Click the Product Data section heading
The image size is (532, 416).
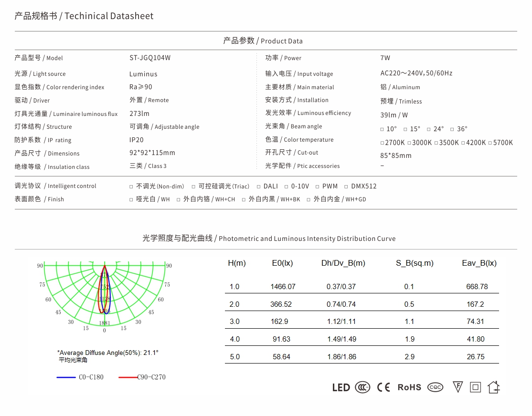(x=263, y=41)
